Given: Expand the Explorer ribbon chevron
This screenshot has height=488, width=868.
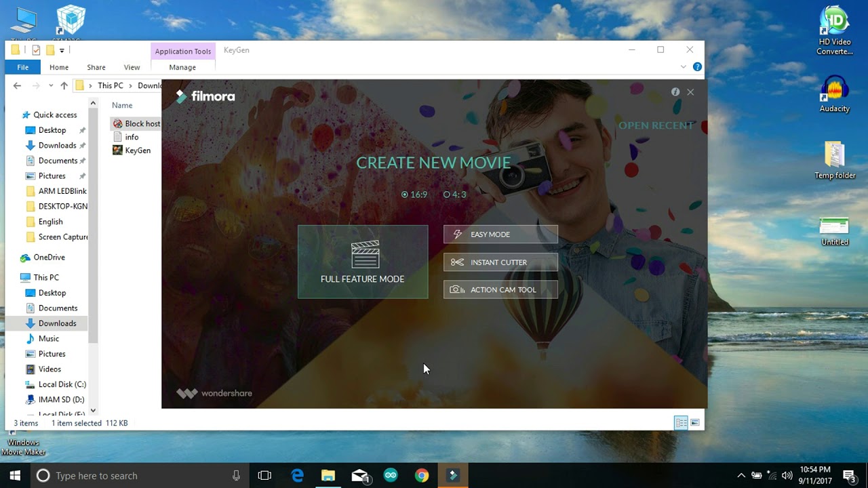Looking at the screenshot, I should tap(684, 67).
